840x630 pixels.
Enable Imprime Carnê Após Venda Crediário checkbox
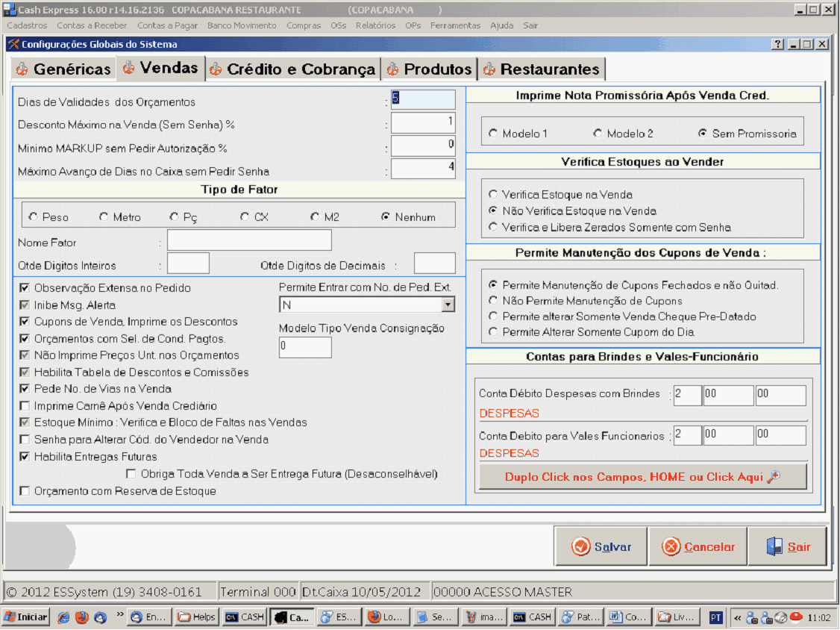(25, 406)
